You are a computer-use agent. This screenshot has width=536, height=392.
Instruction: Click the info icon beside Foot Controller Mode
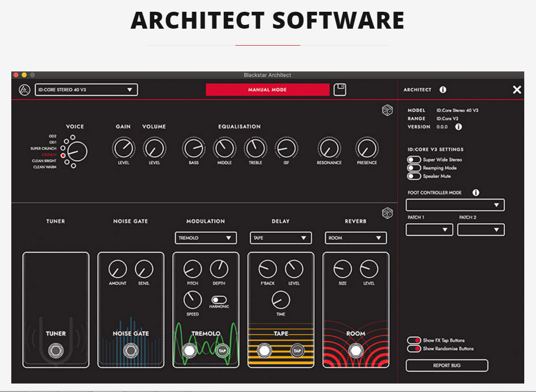tap(475, 193)
